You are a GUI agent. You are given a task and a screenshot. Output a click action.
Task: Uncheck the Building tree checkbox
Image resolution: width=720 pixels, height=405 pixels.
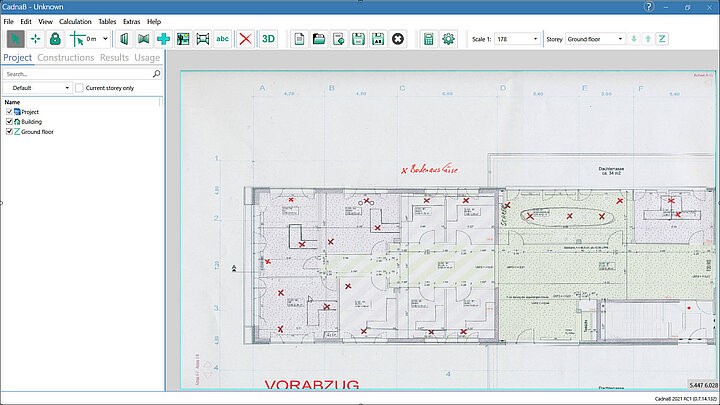[x=9, y=121]
